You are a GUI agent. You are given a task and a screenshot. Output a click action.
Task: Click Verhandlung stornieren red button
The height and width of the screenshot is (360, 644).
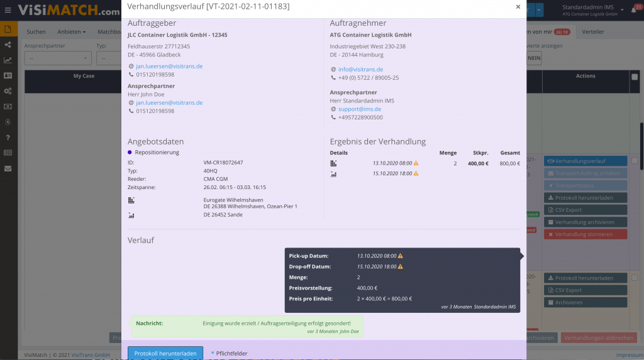(586, 234)
